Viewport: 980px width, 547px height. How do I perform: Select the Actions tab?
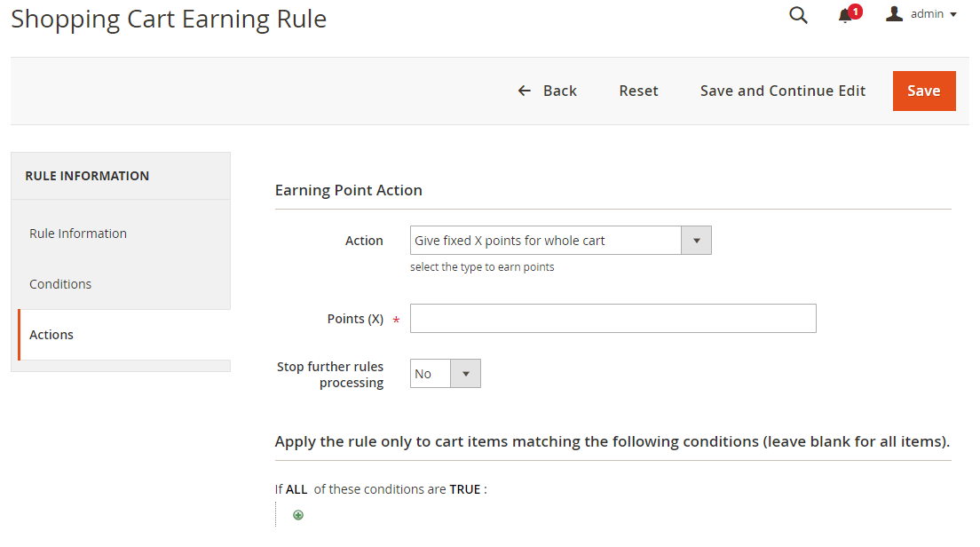(51, 335)
